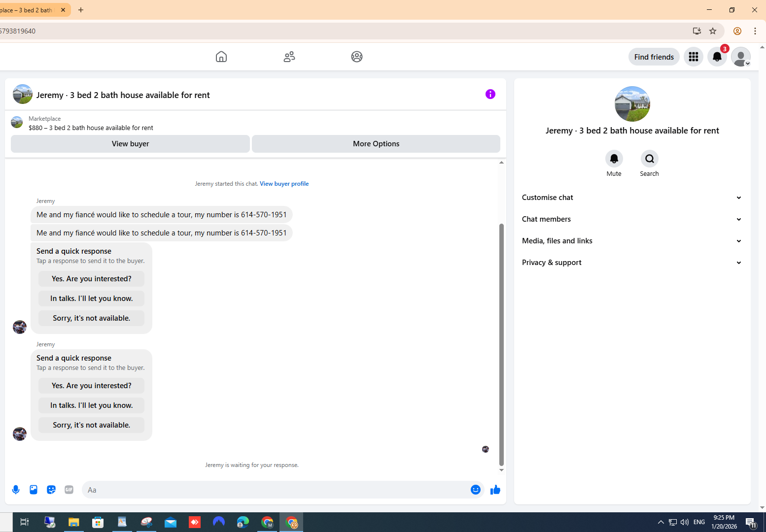The height and width of the screenshot is (532, 766).
Task: Close the 3 bed 2 bath tab
Action: pos(63,10)
